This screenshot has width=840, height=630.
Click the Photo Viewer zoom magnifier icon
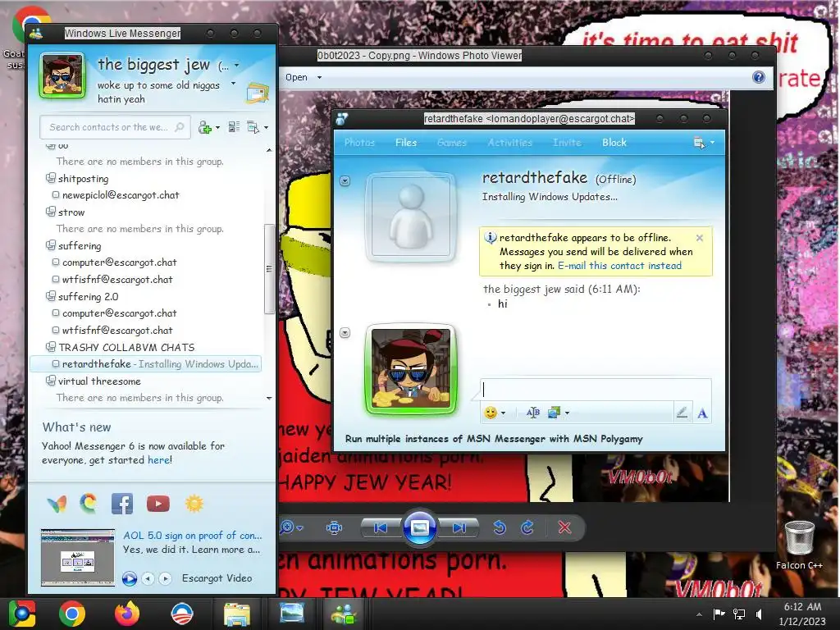(287, 527)
